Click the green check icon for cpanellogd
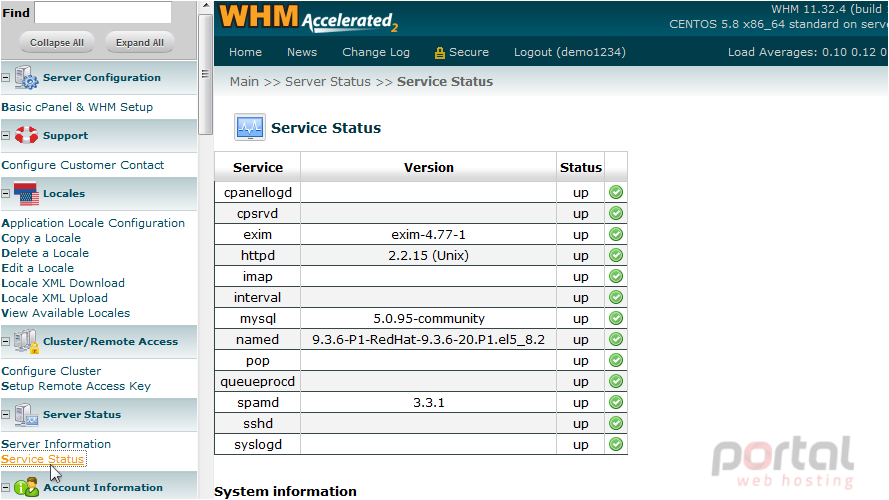Viewport: 889px width, 500px height. (x=616, y=192)
